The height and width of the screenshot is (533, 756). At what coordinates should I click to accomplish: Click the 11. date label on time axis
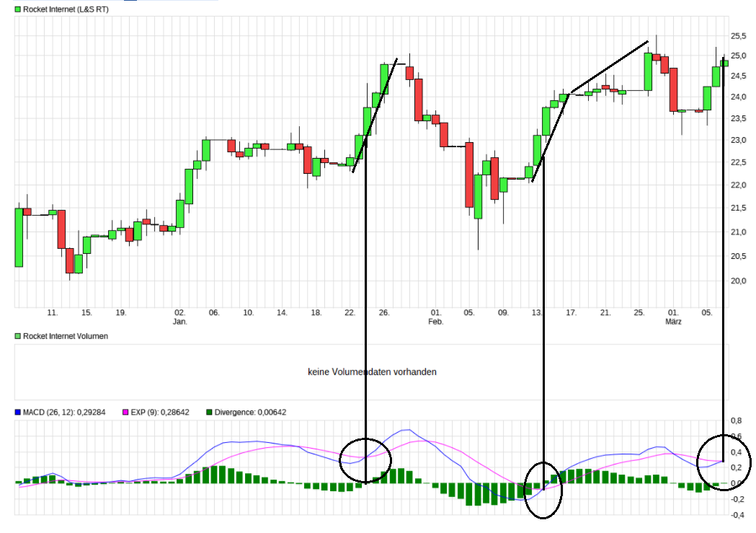pos(53,313)
